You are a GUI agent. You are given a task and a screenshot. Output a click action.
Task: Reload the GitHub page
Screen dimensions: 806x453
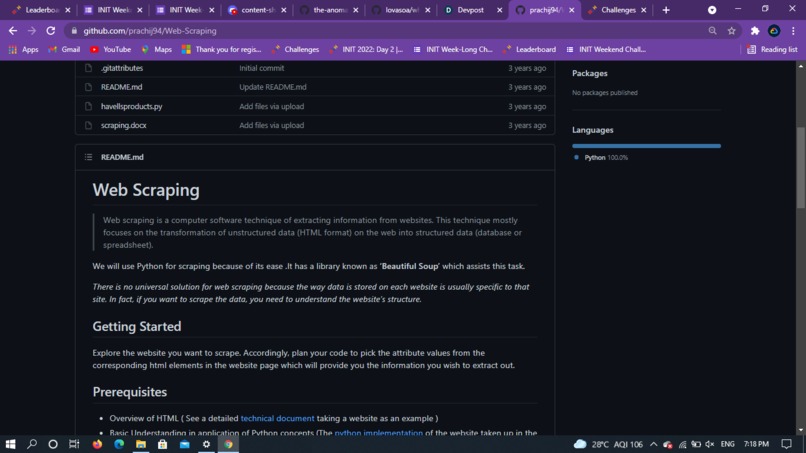(x=50, y=31)
